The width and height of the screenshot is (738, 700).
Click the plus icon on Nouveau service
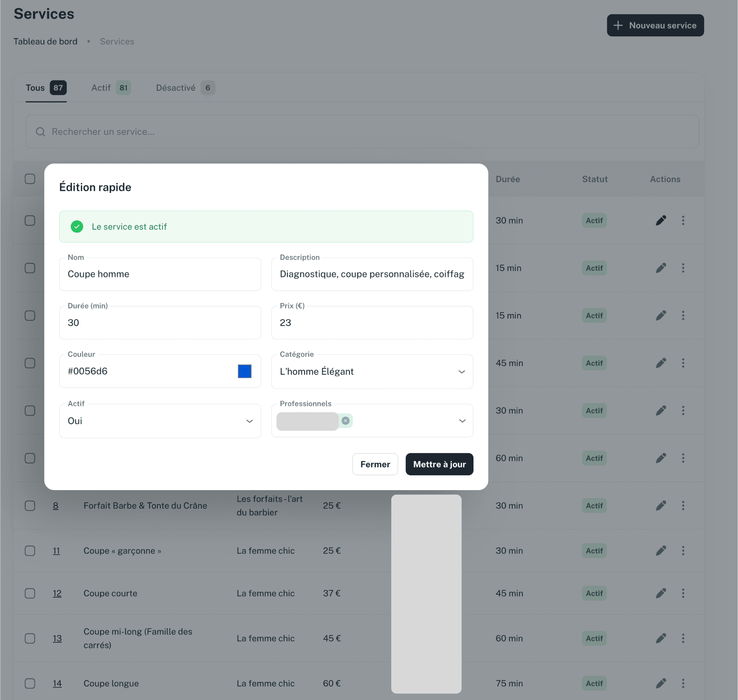coord(618,25)
